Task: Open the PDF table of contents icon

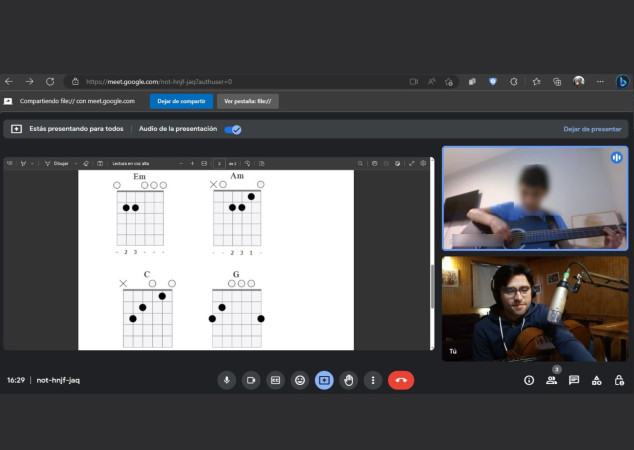Action: click(x=10, y=163)
